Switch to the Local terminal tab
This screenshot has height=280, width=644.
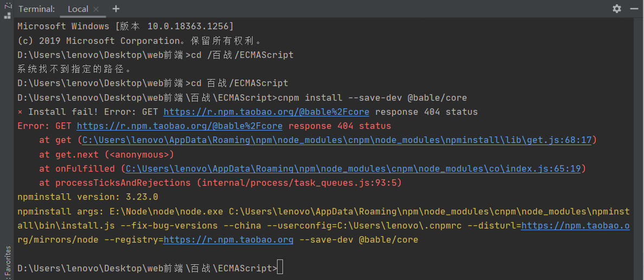click(x=78, y=9)
